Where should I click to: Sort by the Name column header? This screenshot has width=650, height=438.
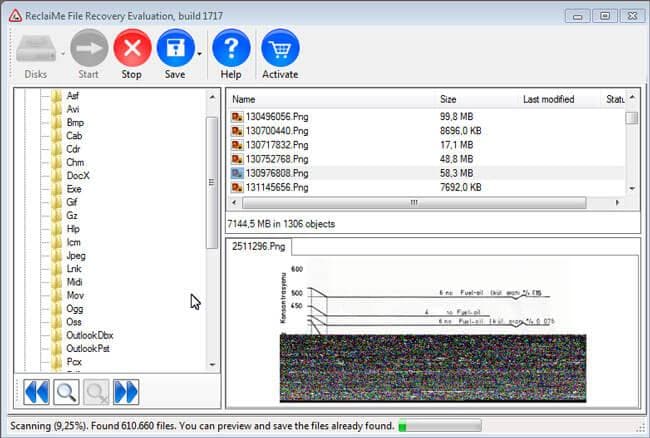click(x=244, y=99)
